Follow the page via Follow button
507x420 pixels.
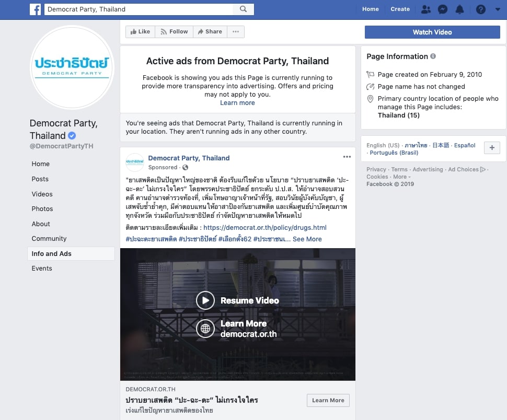[174, 32]
